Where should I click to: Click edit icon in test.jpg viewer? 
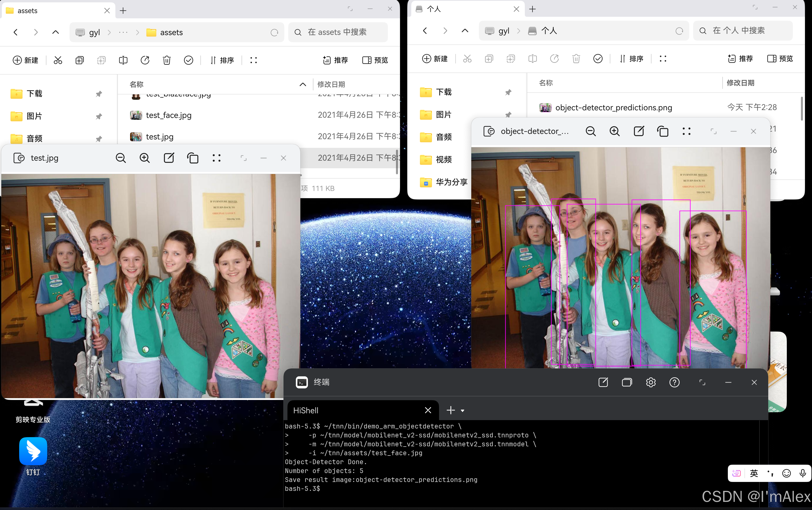click(169, 158)
